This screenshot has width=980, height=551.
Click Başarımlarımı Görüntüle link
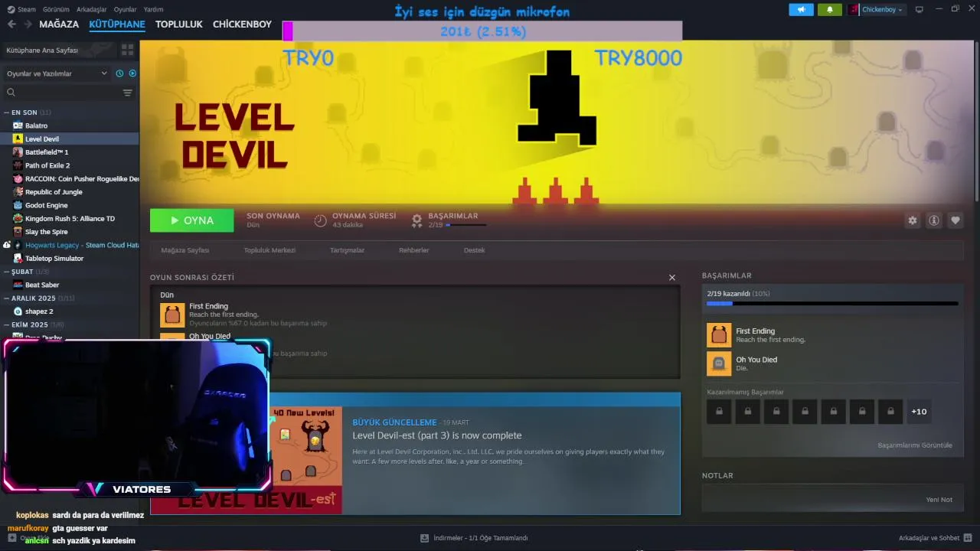click(x=915, y=445)
